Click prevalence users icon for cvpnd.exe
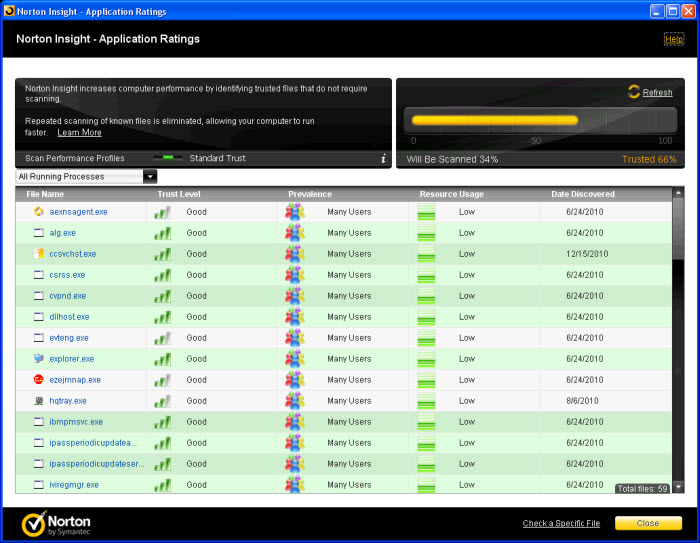 click(295, 296)
